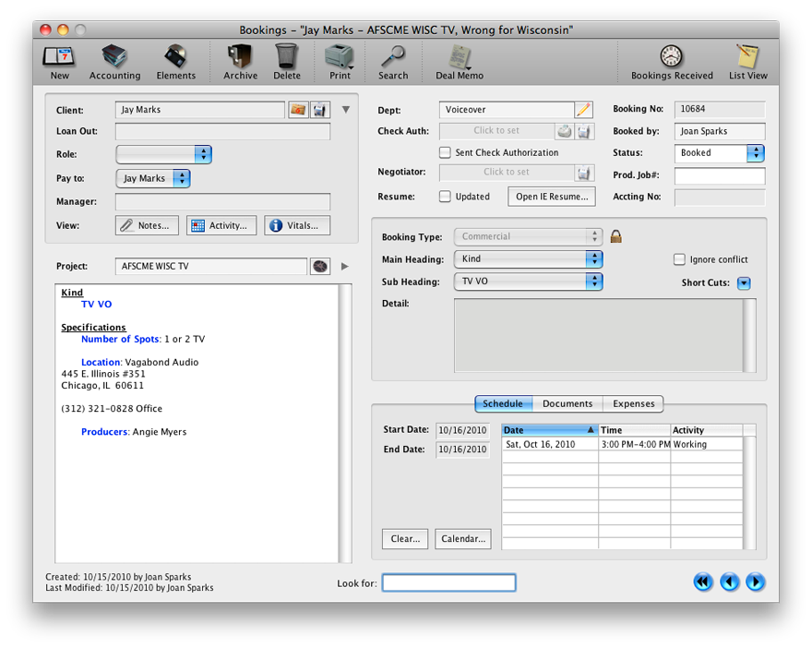This screenshot has width=812, height=648.
Task: Select the 'Sat, Oct 16, 2010' schedule row
Action: pyautogui.click(x=622, y=444)
